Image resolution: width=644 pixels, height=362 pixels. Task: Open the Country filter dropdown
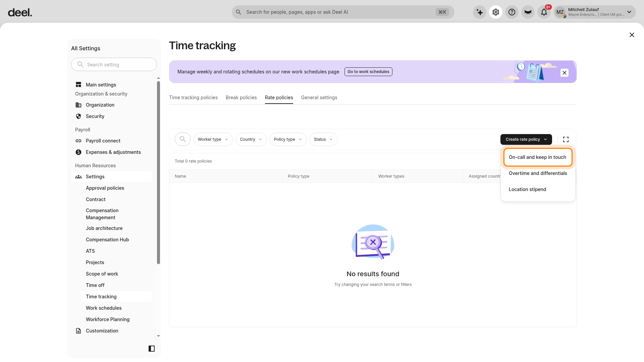(251, 139)
